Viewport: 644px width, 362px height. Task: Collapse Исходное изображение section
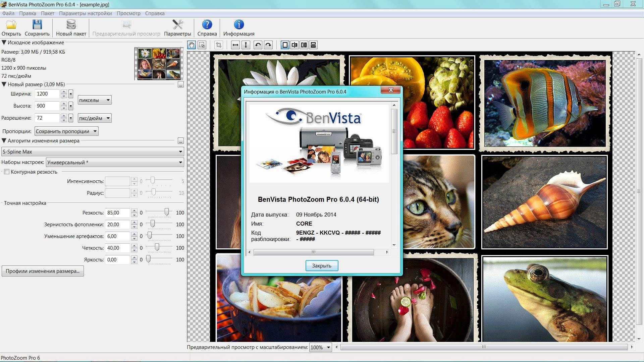(x=4, y=43)
